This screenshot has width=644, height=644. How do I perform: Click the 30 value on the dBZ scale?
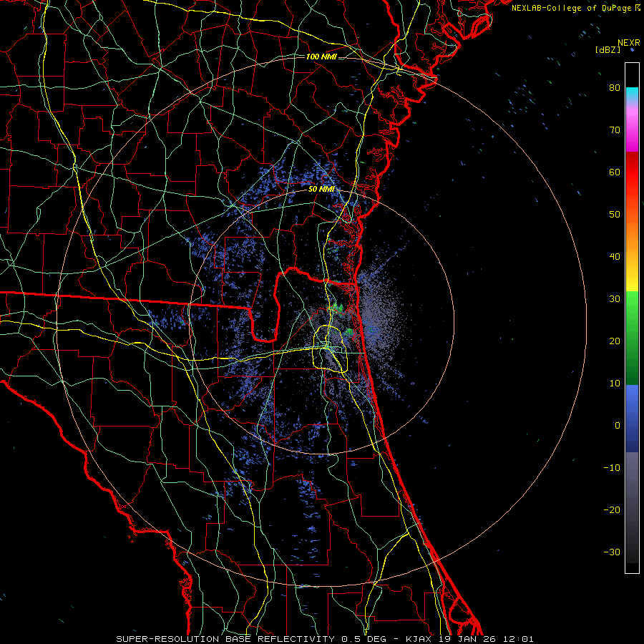(x=615, y=298)
